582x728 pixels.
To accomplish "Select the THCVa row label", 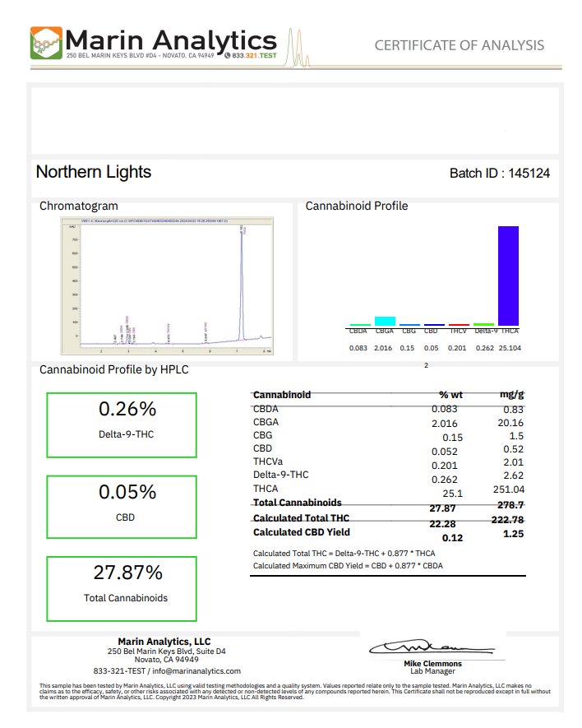I will point(268,461).
